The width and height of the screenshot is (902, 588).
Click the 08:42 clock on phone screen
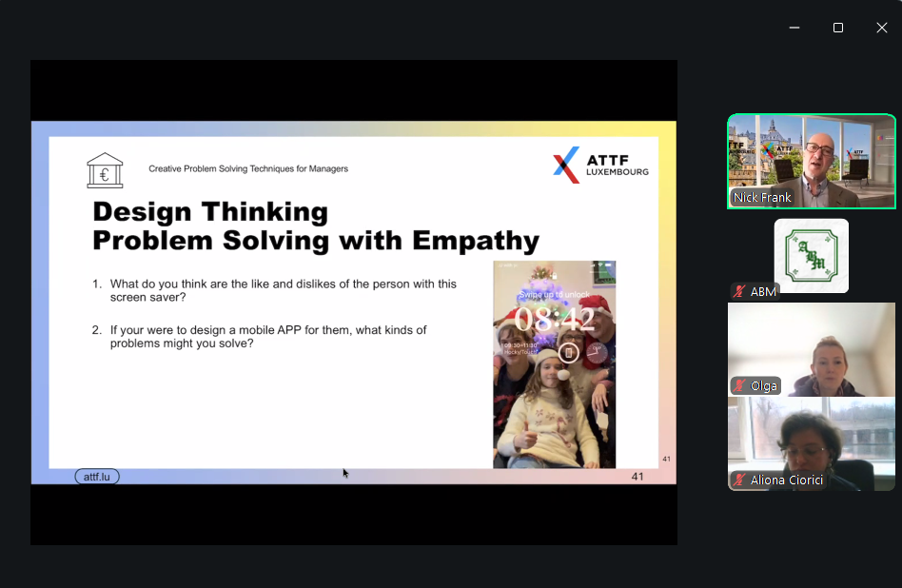554,319
